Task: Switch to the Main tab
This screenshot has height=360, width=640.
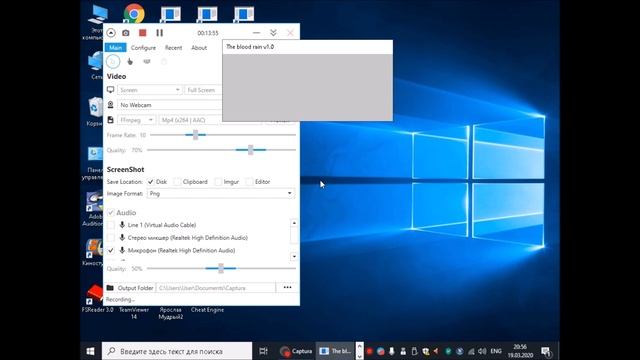Action: 116,48
